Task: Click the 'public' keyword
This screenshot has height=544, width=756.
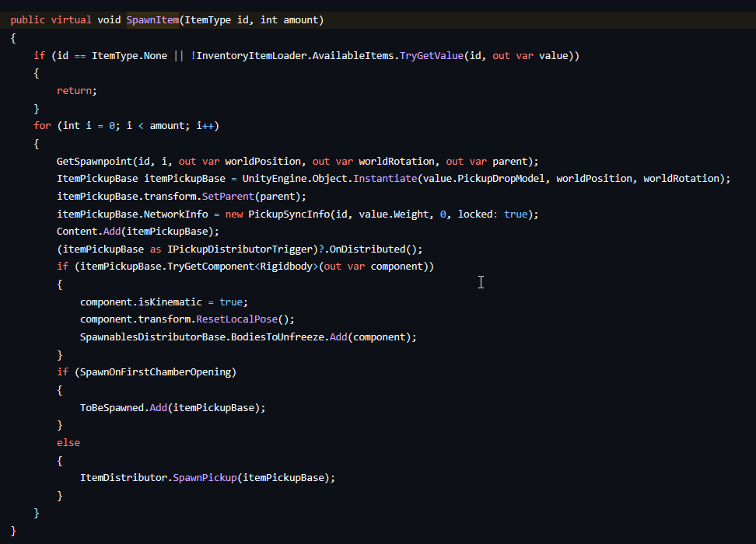Action: [27, 20]
